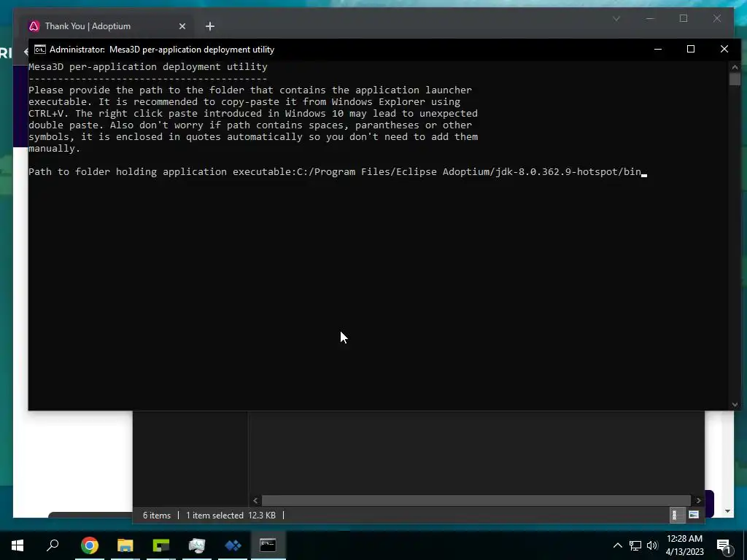The width and height of the screenshot is (747, 560).
Task: Open the clock and date flyout
Action: (684, 545)
